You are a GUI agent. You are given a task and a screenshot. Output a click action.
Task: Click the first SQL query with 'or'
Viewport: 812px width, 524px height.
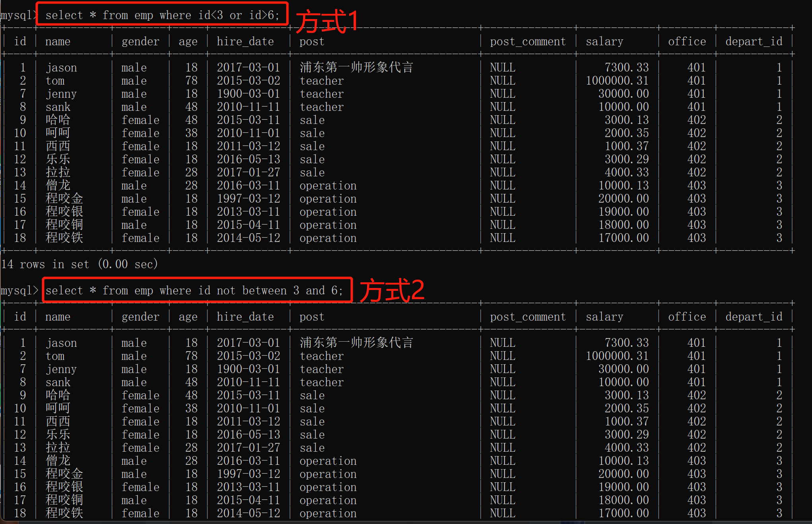point(162,15)
